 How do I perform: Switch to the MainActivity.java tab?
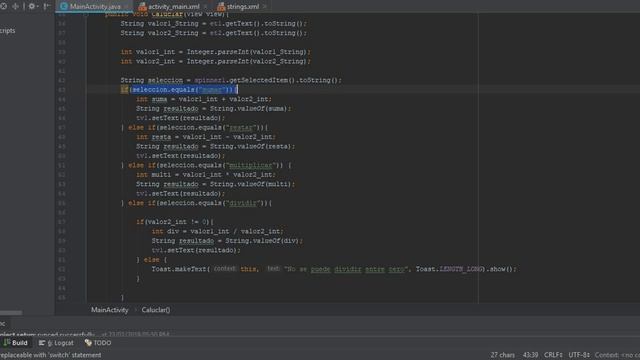click(x=95, y=7)
